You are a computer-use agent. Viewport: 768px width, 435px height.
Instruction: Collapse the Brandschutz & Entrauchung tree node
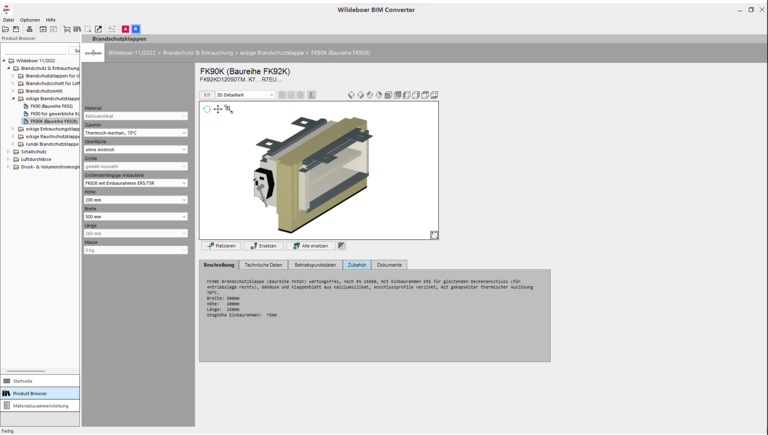8,69
